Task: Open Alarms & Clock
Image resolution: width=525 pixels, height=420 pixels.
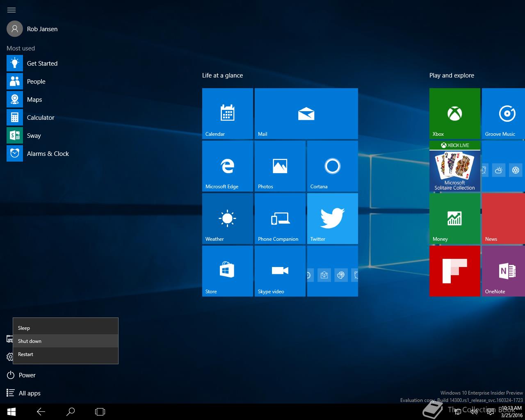Action: 38,153
